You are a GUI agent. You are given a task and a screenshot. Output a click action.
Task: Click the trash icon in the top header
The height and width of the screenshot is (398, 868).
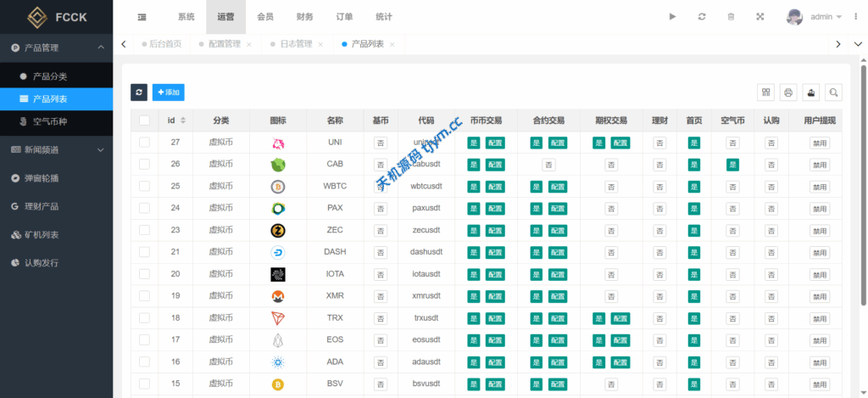[731, 17]
